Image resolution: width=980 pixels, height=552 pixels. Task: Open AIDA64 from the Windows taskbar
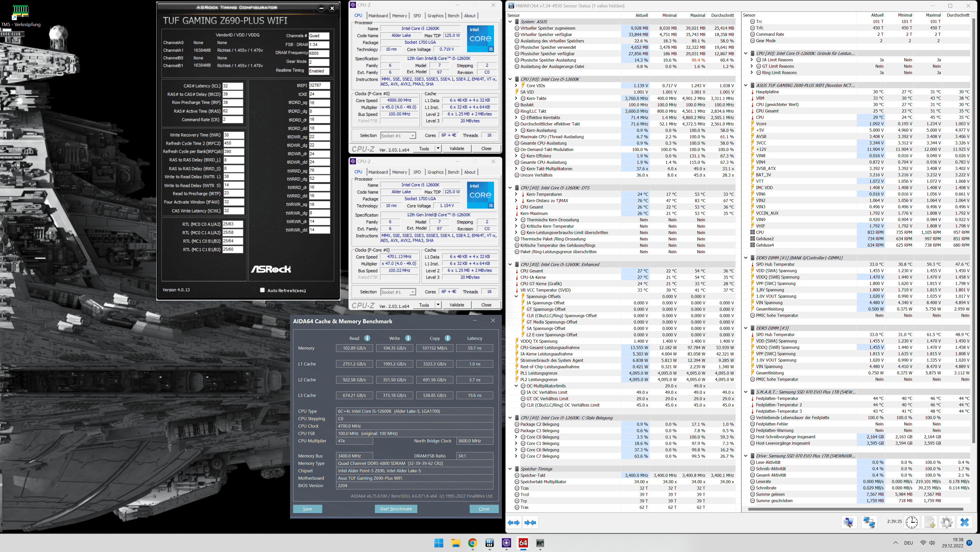coord(523,543)
